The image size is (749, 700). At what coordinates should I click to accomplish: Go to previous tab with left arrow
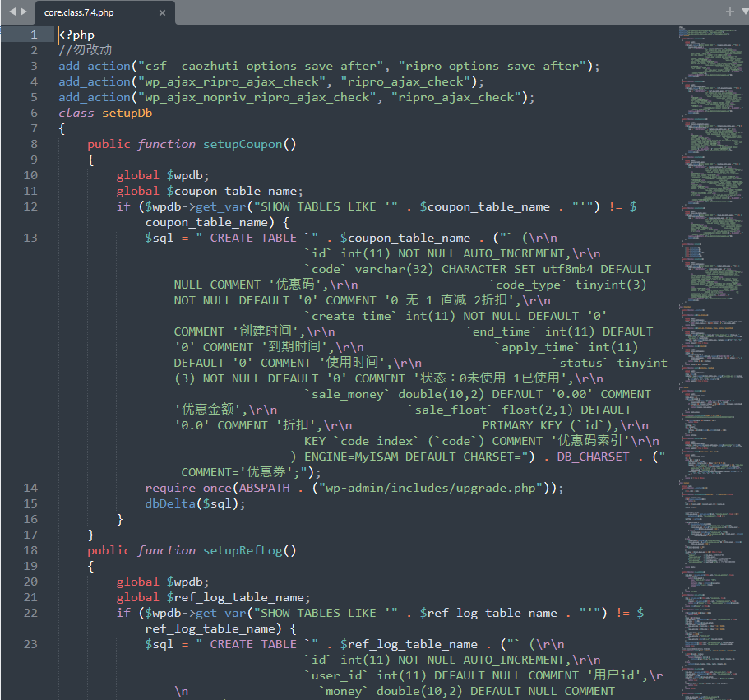(12, 11)
